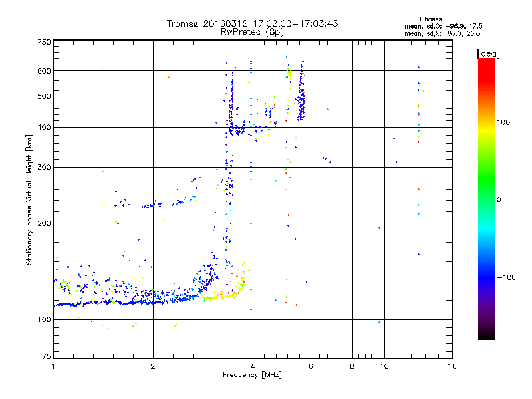
Task: Click the x-axis tick label '2'
Action: pos(153,366)
